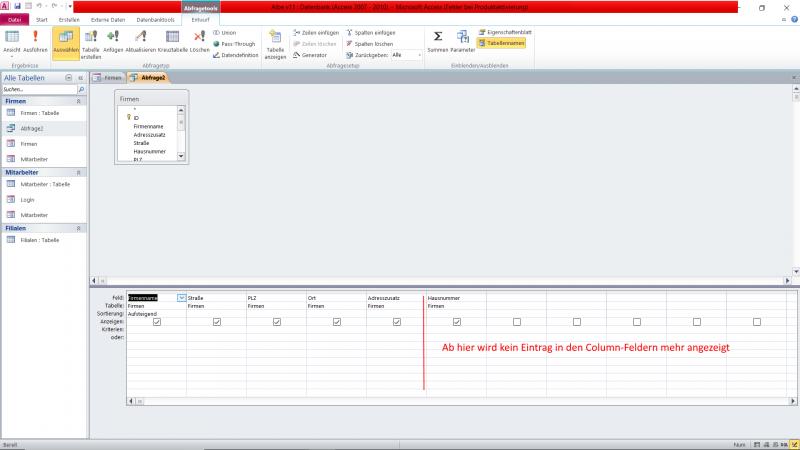Uncheck Anzeigen for Ort column

coord(337,322)
